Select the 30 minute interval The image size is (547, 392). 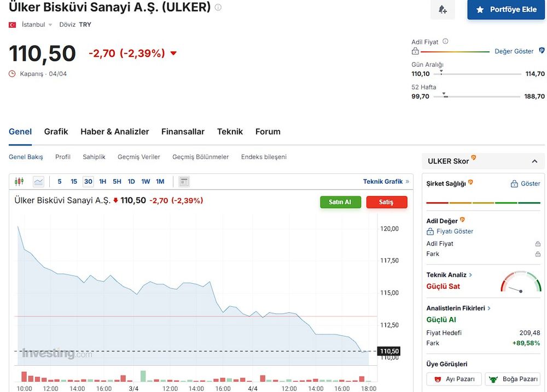pyautogui.click(x=88, y=182)
